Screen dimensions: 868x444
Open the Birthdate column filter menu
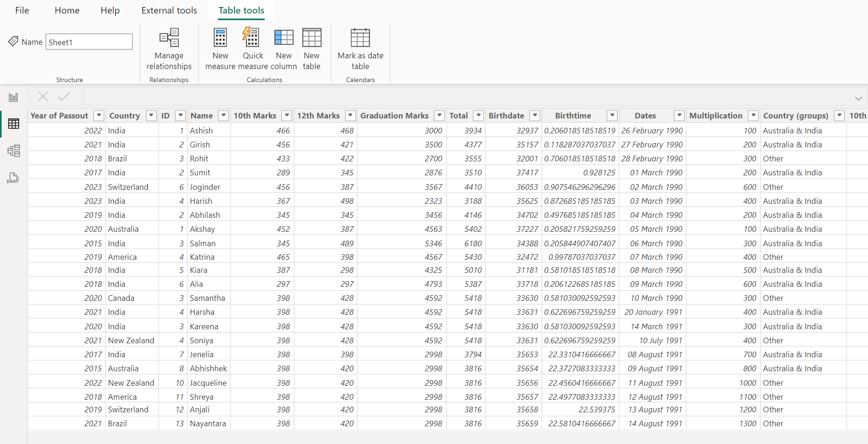tap(535, 115)
